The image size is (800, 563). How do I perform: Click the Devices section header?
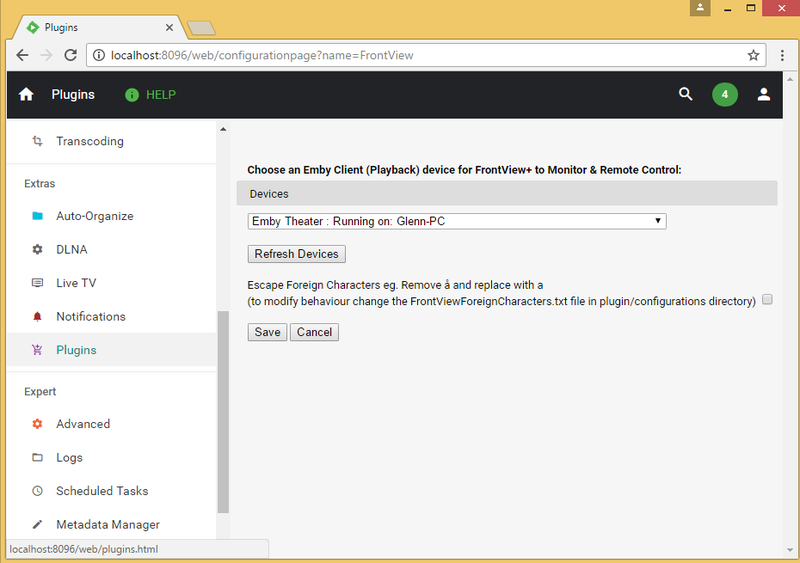(507, 193)
